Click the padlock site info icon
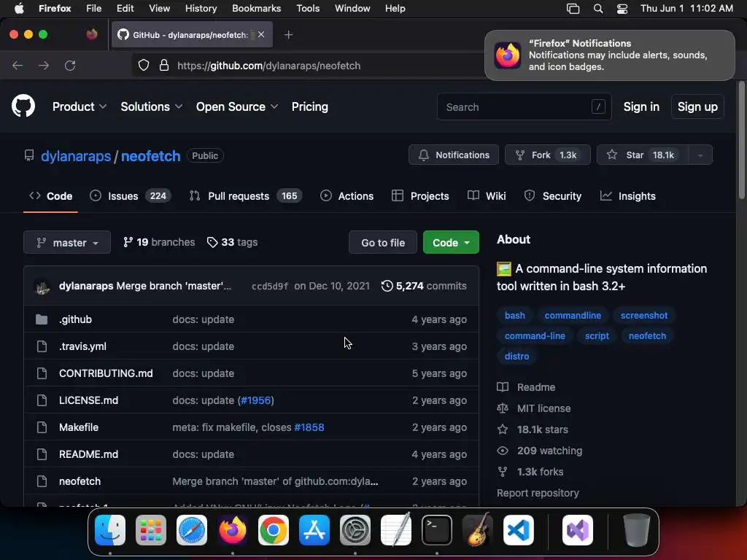Image resolution: width=747 pixels, height=560 pixels. point(164,65)
